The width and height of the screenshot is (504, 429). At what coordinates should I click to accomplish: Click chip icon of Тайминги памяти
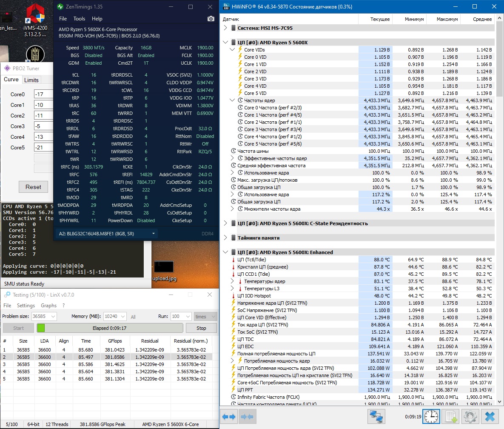coord(233,237)
